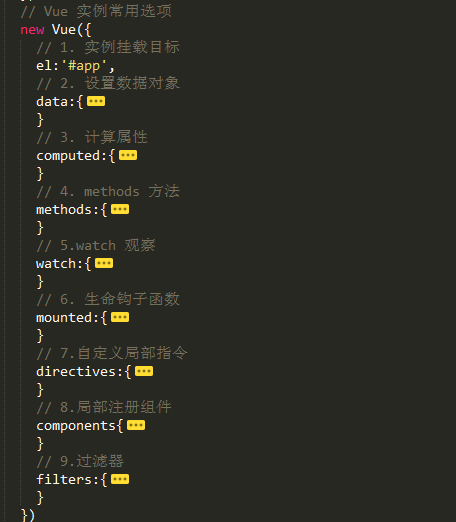Expand the folded data block
The image size is (456, 522).
coord(96,101)
